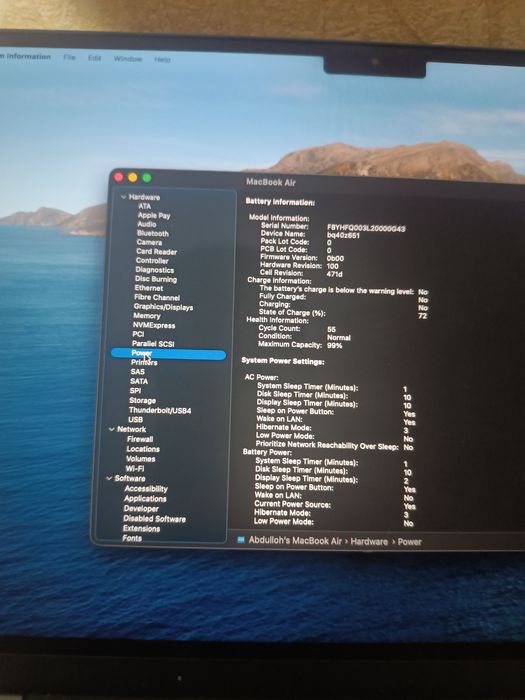Select SATA in the sidebar

pyautogui.click(x=139, y=381)
